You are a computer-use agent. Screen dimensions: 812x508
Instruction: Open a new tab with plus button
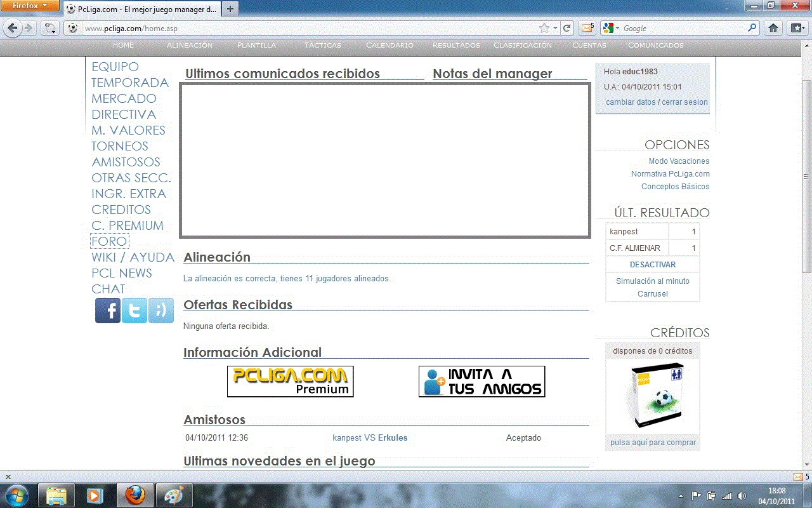point(230,8)
